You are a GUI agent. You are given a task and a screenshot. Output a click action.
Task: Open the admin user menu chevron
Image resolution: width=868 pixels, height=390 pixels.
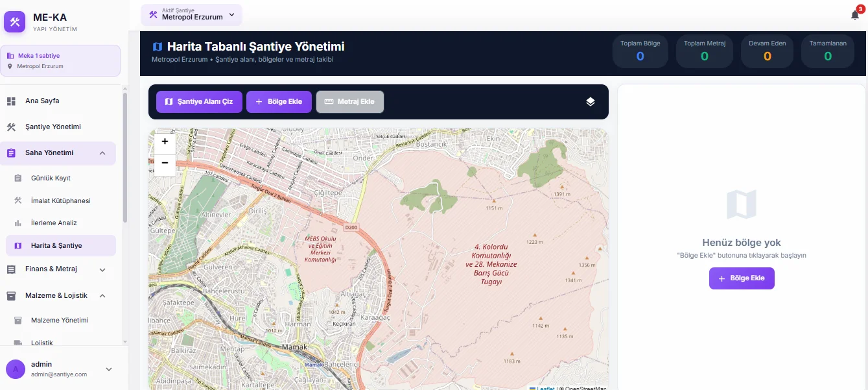[109, 369]
